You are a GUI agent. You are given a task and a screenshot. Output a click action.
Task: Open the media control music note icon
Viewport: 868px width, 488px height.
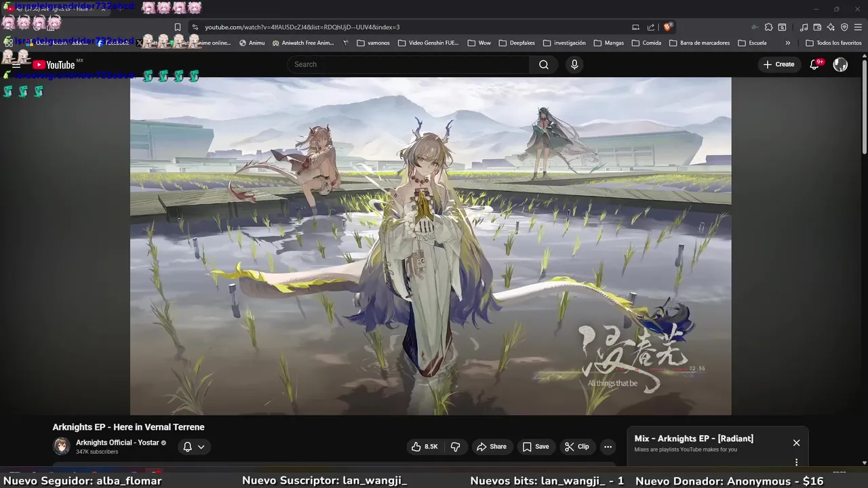pos(804,27)
